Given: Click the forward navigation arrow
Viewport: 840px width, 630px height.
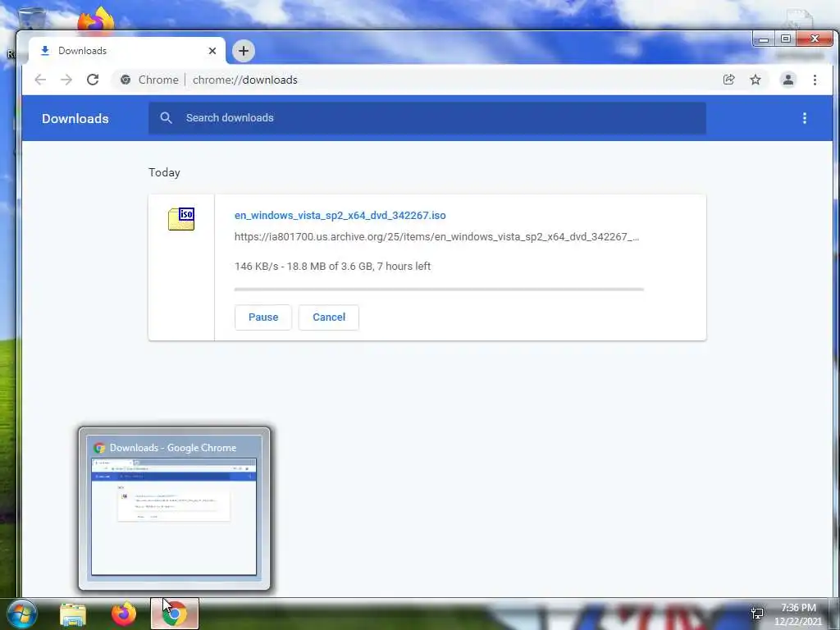Looking at the screenshot, I should tap(66, 80).
